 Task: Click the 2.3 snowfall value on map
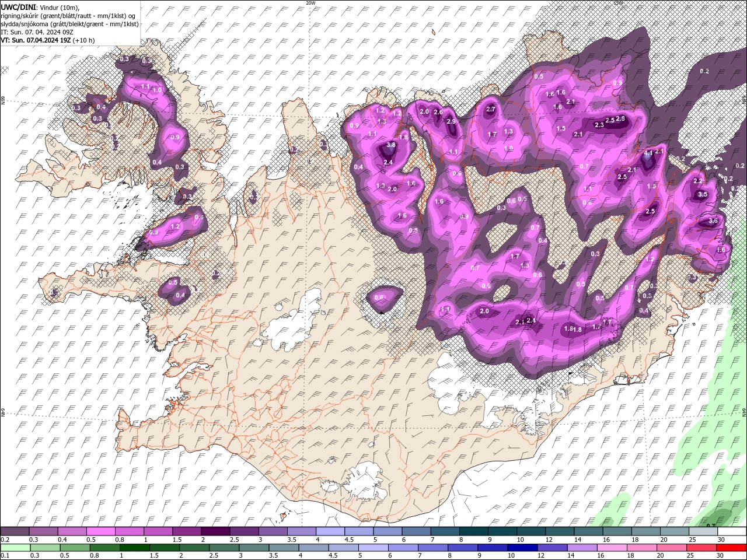pos(599,125)
